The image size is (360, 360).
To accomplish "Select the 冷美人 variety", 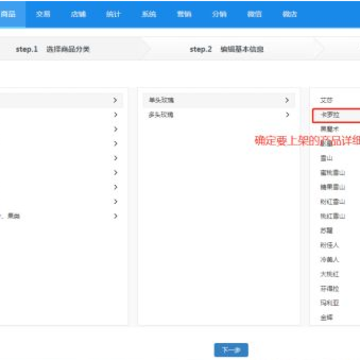I will (330, 260).
